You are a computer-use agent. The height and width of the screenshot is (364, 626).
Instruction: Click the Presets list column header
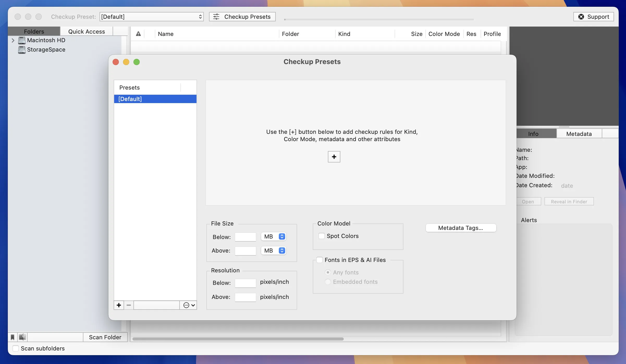tap(147, 87)
